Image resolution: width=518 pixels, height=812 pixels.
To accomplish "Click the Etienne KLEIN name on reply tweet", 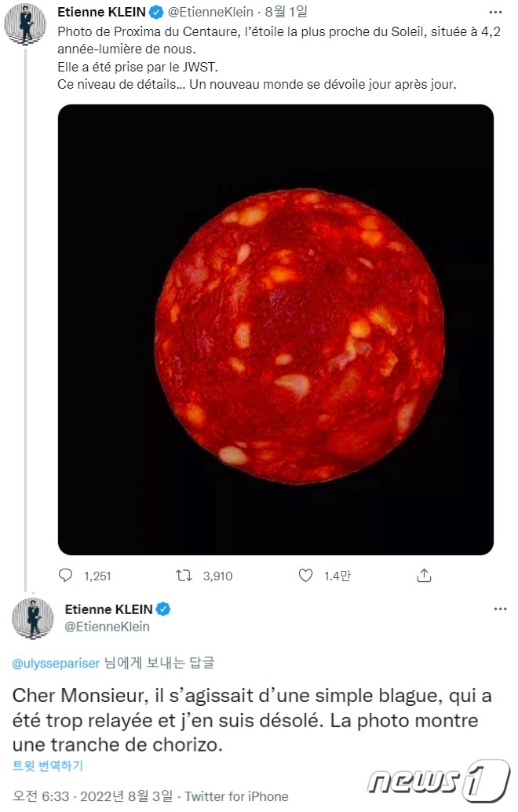I will coord(108,609).
